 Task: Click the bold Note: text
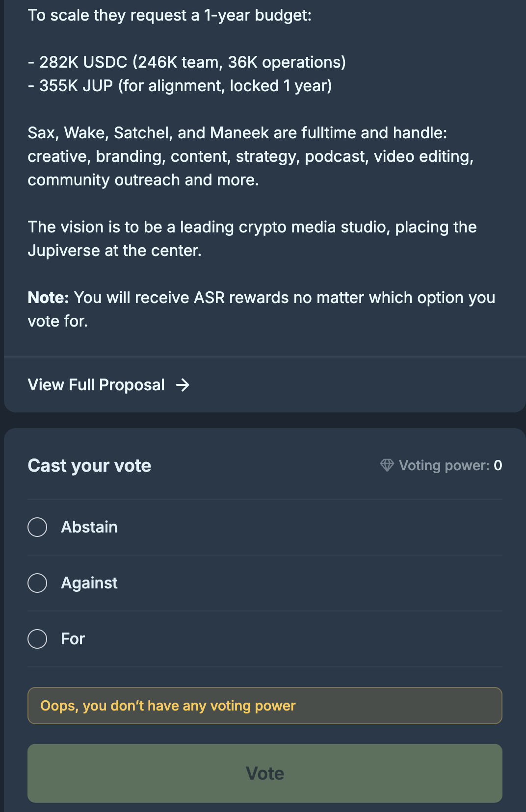(48, 298)
